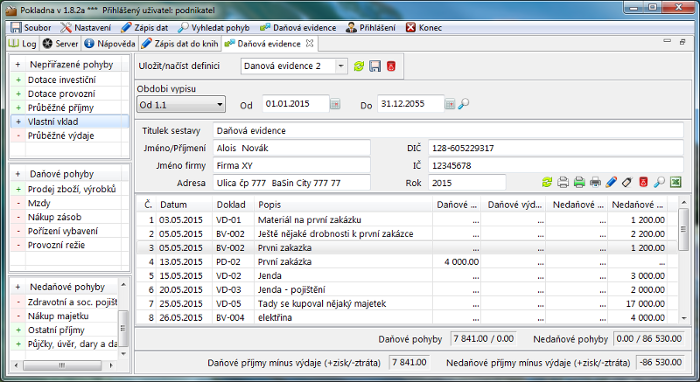This screenshot has width=700, height=382.
Task: Click the magnifier next to the Do date
Action: 464,104
